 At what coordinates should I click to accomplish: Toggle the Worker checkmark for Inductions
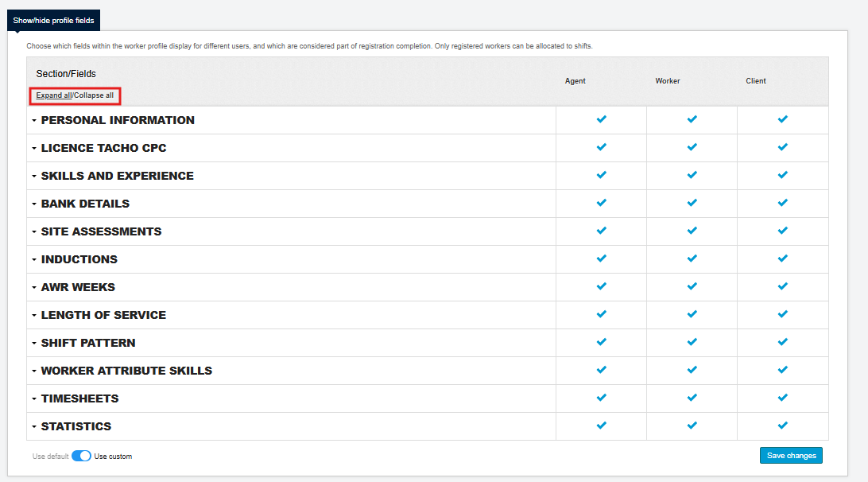[692, 258]
